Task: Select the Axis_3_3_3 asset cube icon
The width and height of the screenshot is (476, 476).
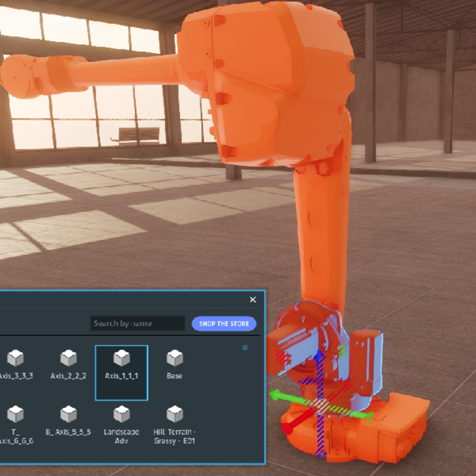Action: click(15, 358)
